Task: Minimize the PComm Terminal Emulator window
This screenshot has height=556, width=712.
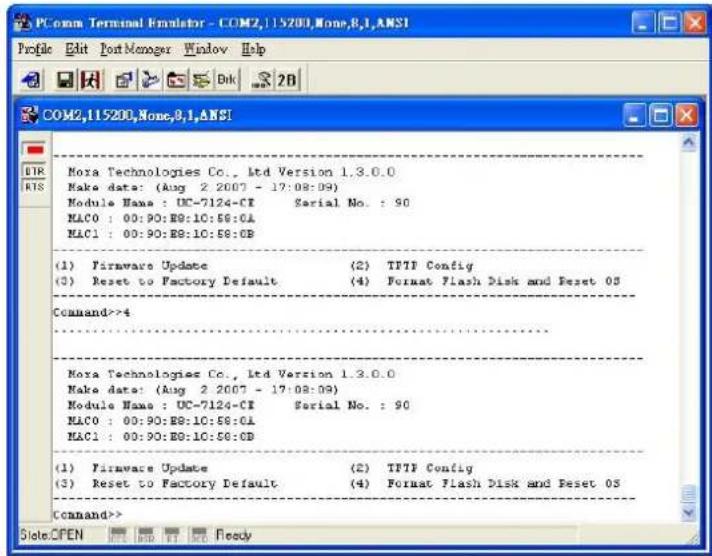Action: (643, 23)
